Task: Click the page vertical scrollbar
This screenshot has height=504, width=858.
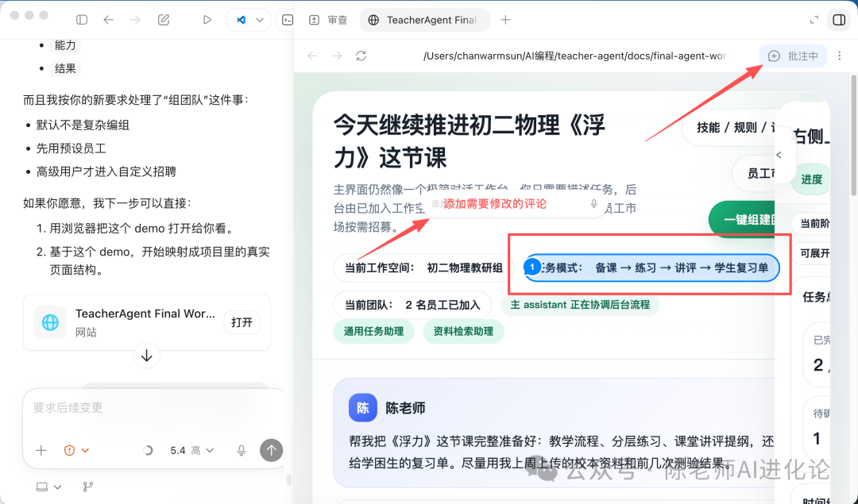Action: 853,137
